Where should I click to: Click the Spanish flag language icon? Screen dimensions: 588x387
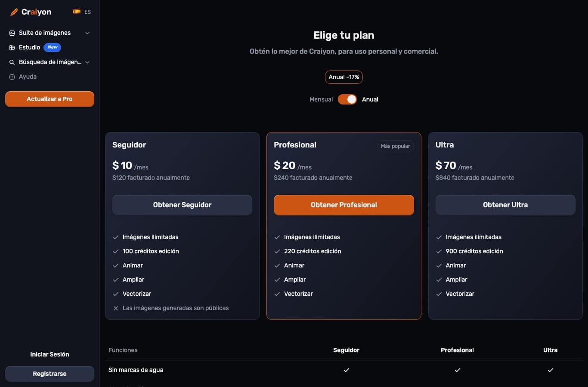(x=77, y=12)
